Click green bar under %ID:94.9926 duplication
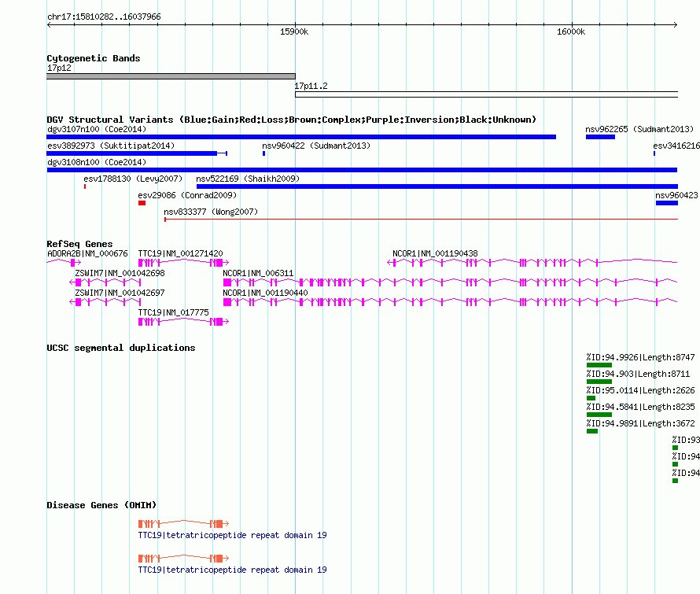Viewport: 700px width, 594px height. 599,365
